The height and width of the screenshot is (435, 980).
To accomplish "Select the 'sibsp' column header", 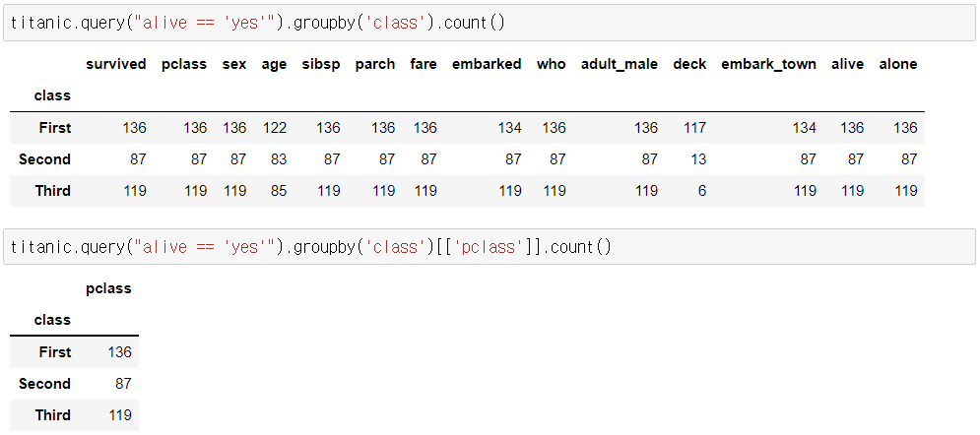I will (321, 65).
